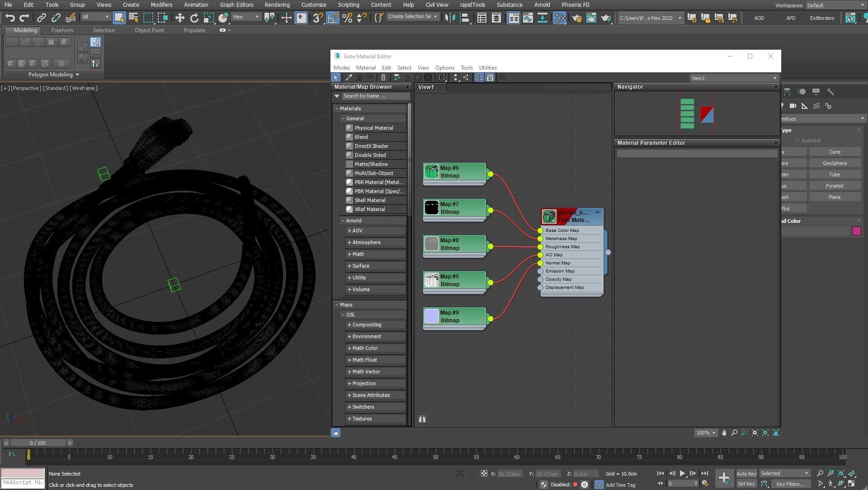Screen dimensions: 868x490
Task: Click the Pyramid primitive button
Action: tap(835, 186)
